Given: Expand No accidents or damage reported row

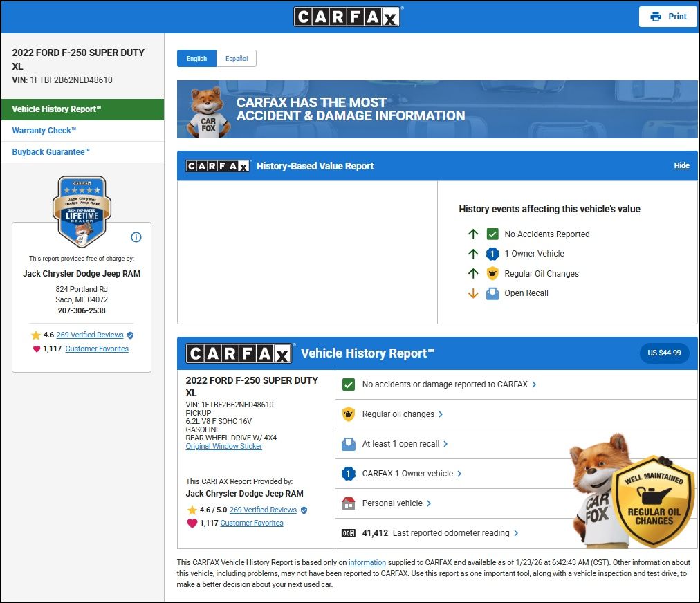Looking at the screenshot, I should tap(449, 384).
